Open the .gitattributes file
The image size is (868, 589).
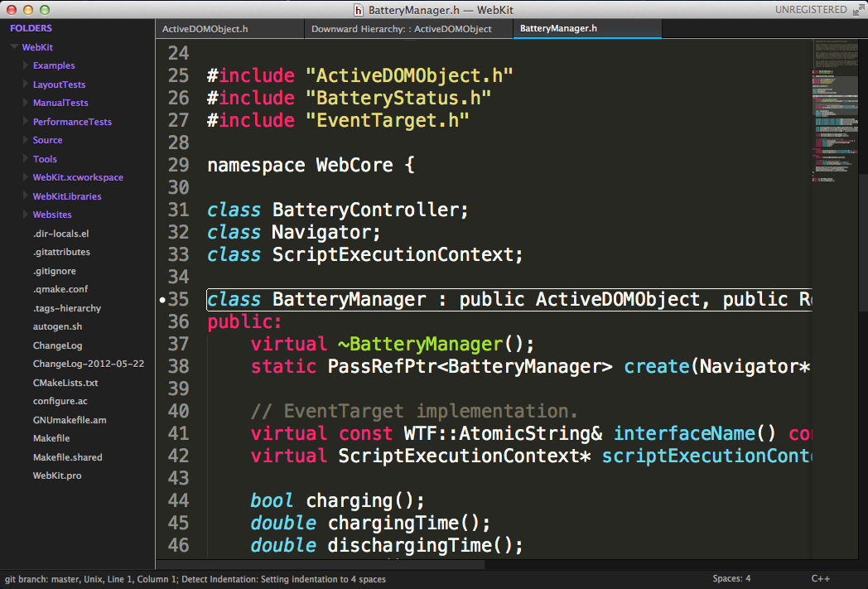click(x=61, y=252)
